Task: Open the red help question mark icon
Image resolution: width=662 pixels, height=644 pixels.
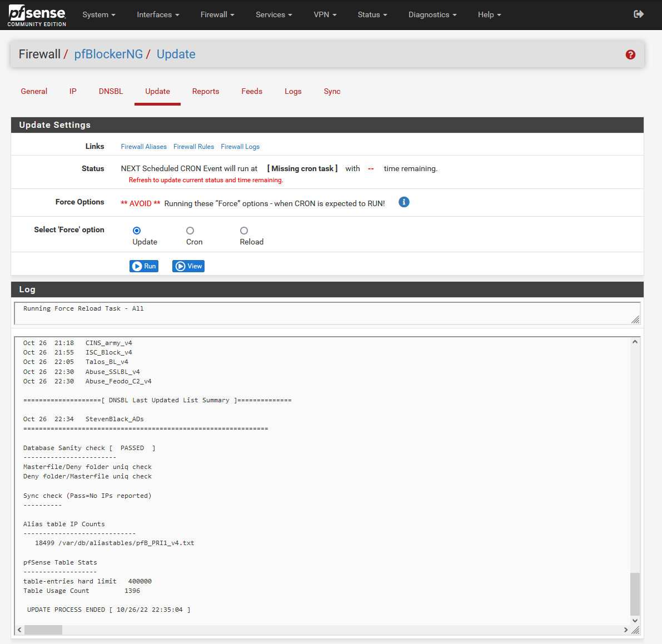Action: coord(630,54)
